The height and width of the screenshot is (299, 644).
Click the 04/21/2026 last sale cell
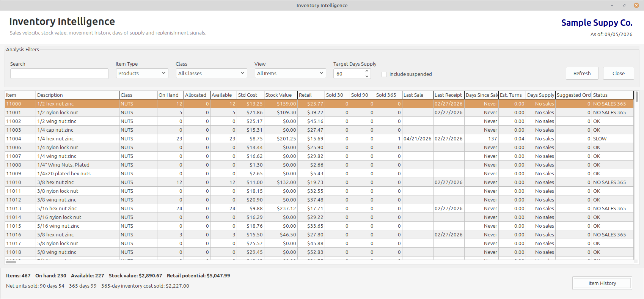pyautogui.click(x=418, y=138)
